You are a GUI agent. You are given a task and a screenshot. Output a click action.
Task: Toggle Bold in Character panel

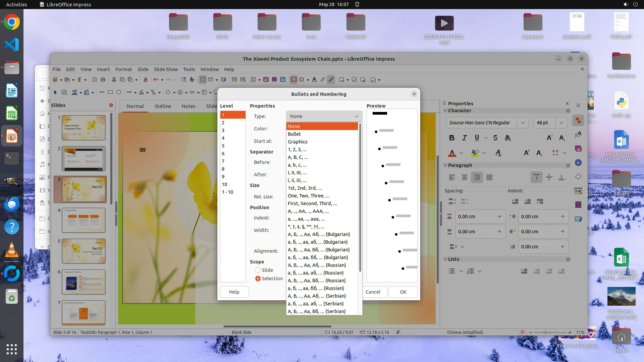point(452,138)
